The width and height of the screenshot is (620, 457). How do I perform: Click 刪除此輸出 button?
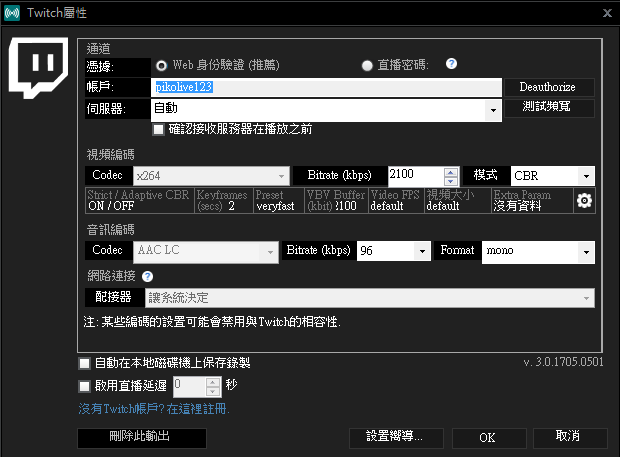coord(142,438)
